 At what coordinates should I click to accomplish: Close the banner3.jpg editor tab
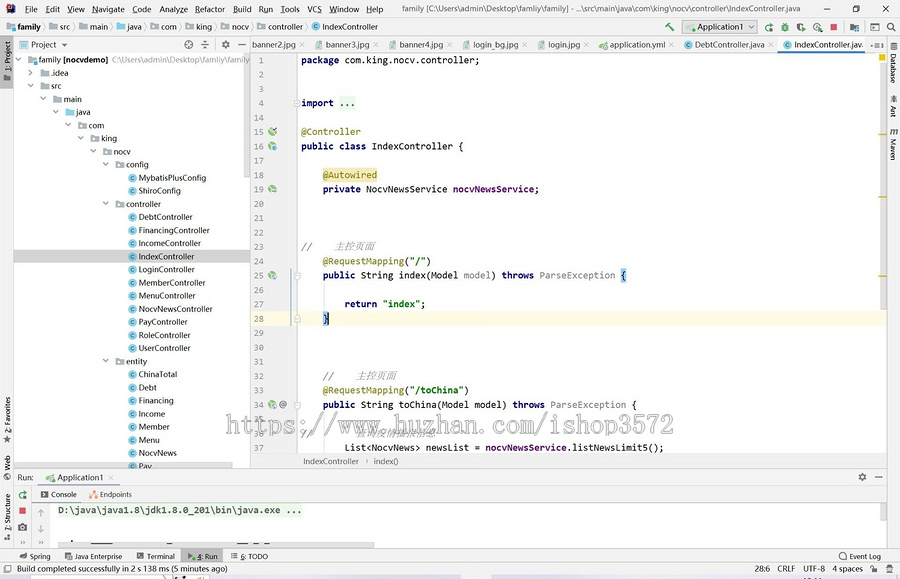pos(376,45)
